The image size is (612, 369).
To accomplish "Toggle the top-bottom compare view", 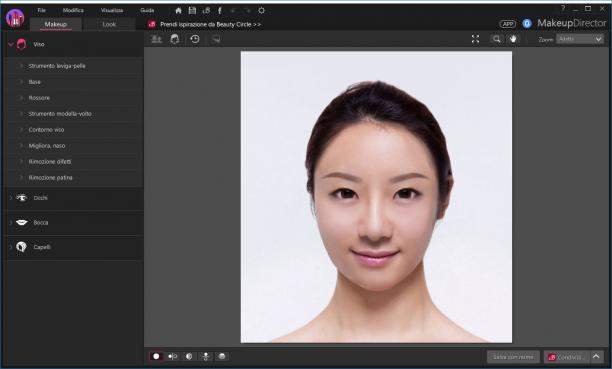I will 205,356.
